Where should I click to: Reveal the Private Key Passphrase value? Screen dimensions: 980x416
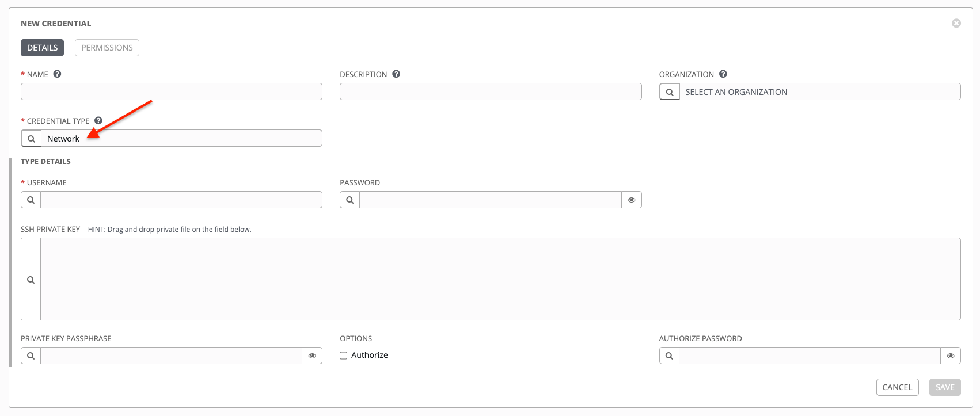click(x=312, y=356)
